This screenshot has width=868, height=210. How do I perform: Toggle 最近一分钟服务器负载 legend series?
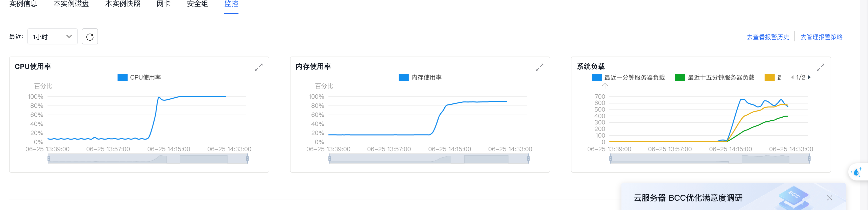tap(628, 77)
